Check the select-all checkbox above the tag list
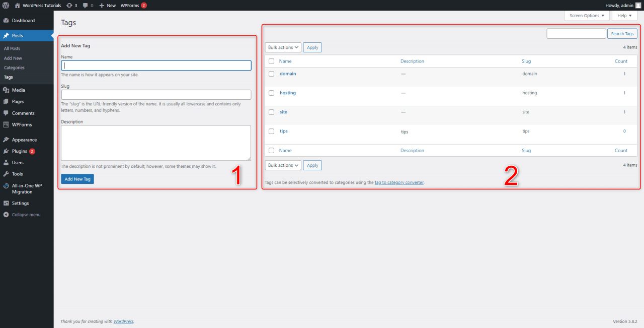644x328 pixels. pos(271,60)
